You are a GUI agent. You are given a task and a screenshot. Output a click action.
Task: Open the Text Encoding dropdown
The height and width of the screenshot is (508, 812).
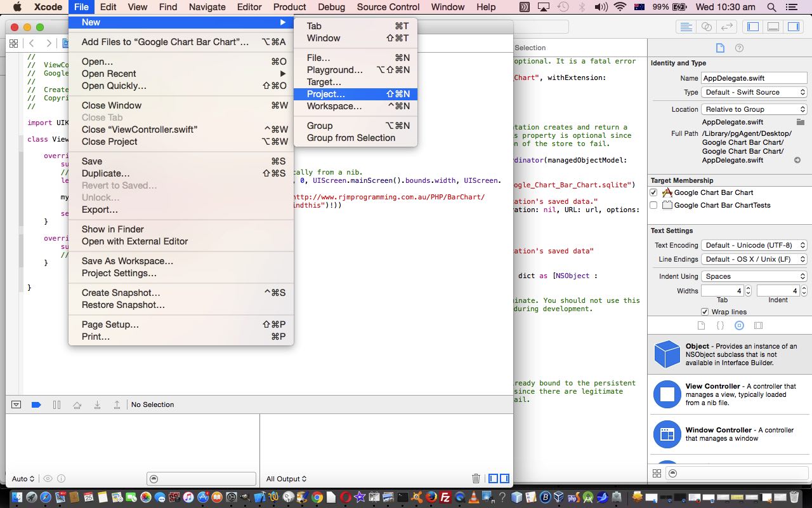coord(754,245)
